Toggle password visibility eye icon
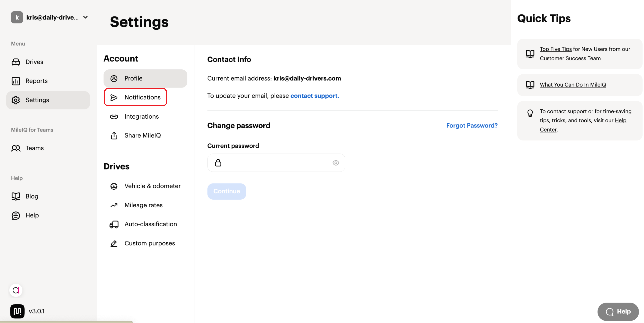The width and height of the screenshot is (644, 323). 336,163
